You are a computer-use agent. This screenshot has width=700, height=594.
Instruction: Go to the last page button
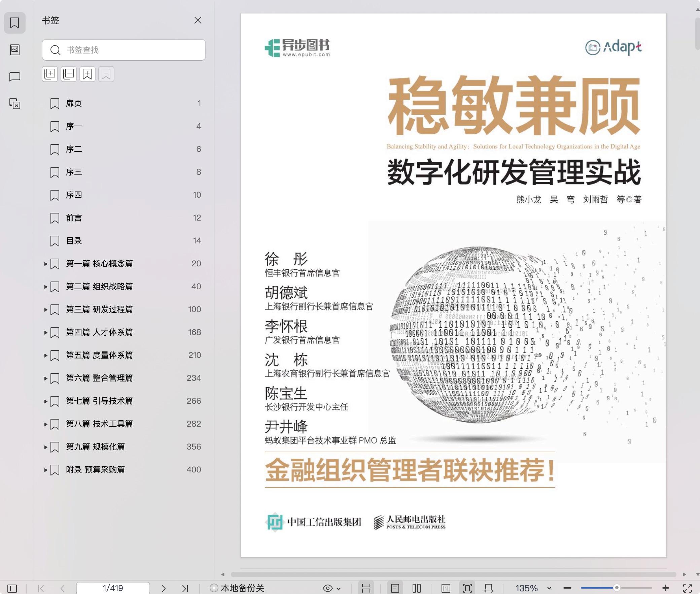[x=185, y=588]
